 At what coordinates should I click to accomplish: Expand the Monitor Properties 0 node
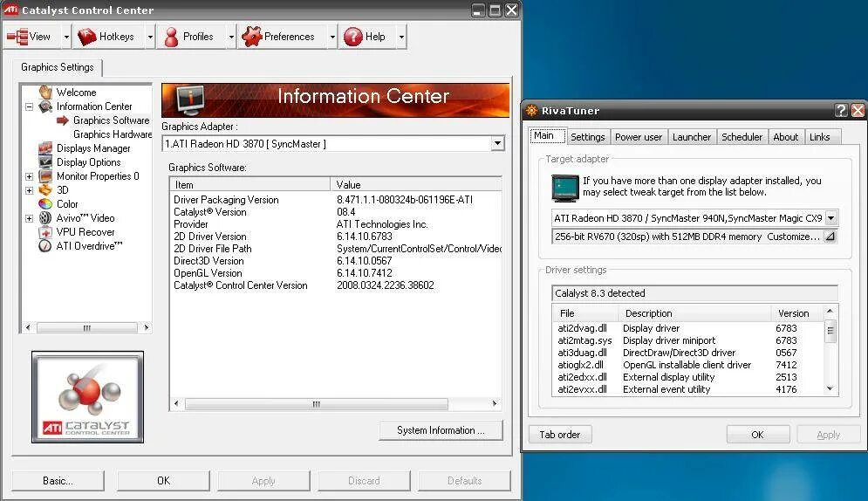click(x=30, y=176)
